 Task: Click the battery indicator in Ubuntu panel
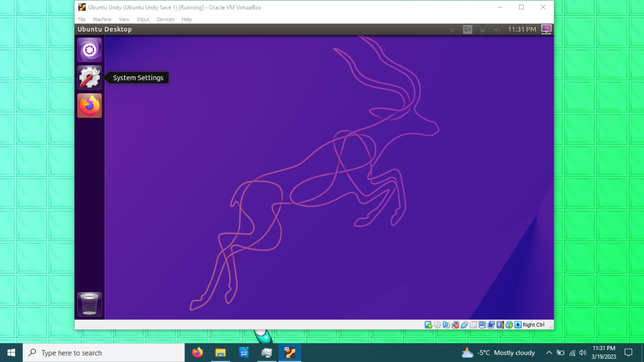coord(482,29)
